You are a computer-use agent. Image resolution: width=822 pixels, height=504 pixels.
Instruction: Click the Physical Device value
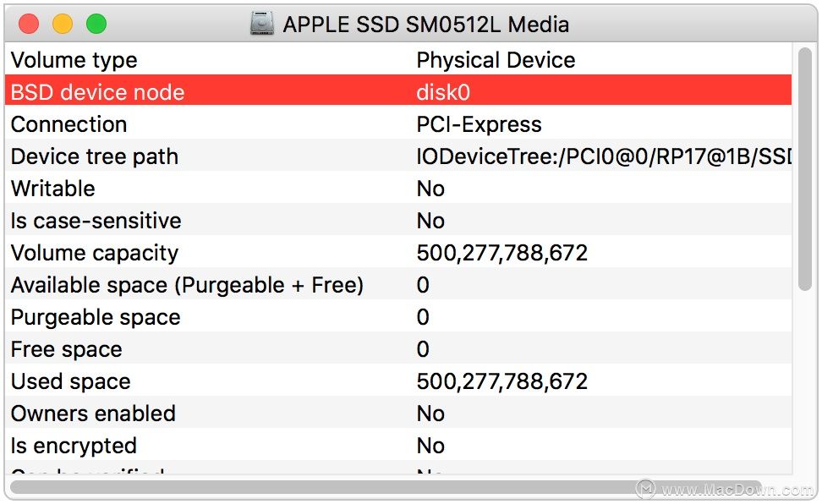click(496, 60)
